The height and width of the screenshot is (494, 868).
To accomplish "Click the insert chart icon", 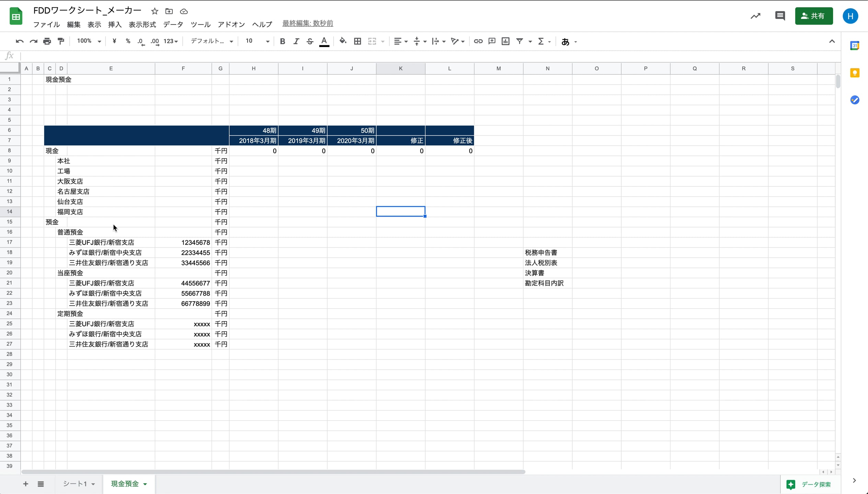I will click(x=505, y=42).
